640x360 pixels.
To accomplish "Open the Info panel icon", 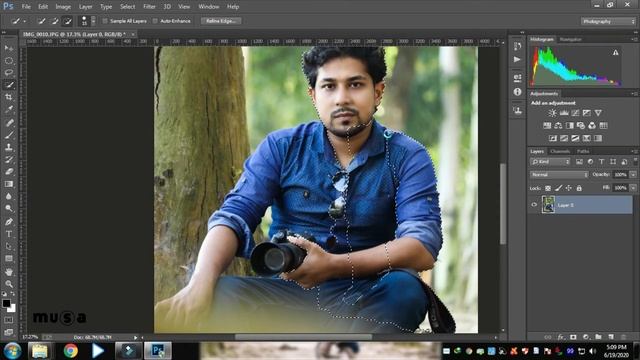I will 518,92.
